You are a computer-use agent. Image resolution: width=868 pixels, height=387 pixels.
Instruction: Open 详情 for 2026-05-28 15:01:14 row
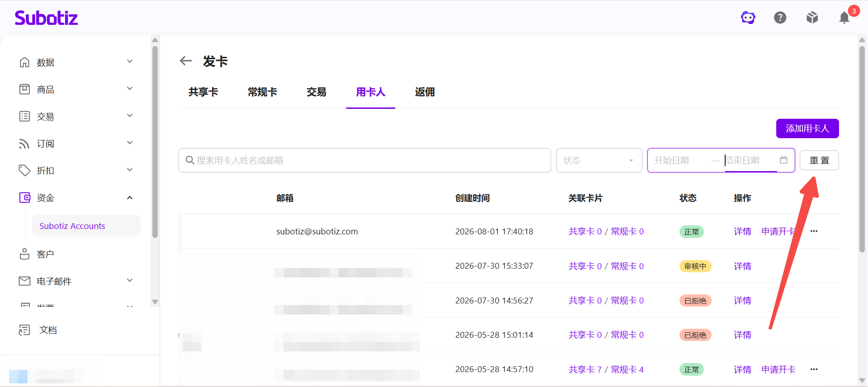pyautogui.click(x=742, y=335)
